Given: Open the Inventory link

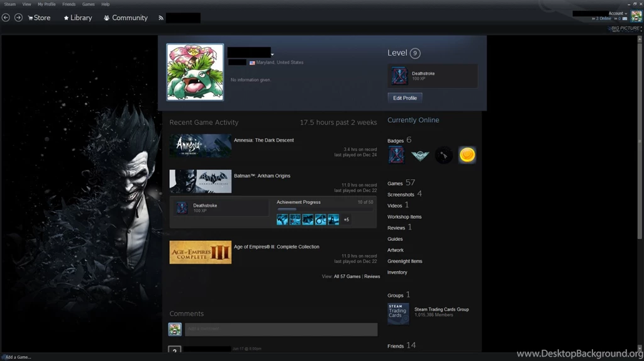Looking at the screenshot, I should point(397,272).
